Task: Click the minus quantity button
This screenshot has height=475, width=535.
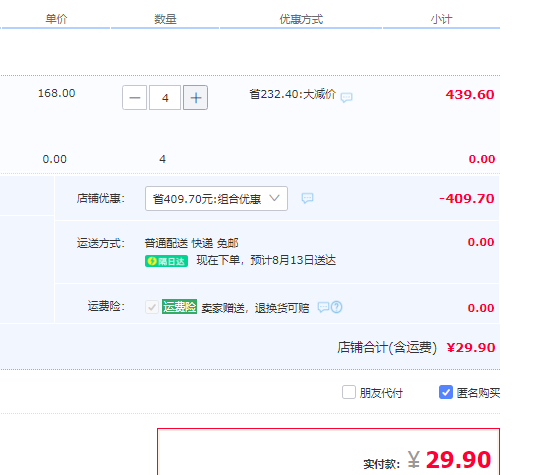Action: point(134,98)
